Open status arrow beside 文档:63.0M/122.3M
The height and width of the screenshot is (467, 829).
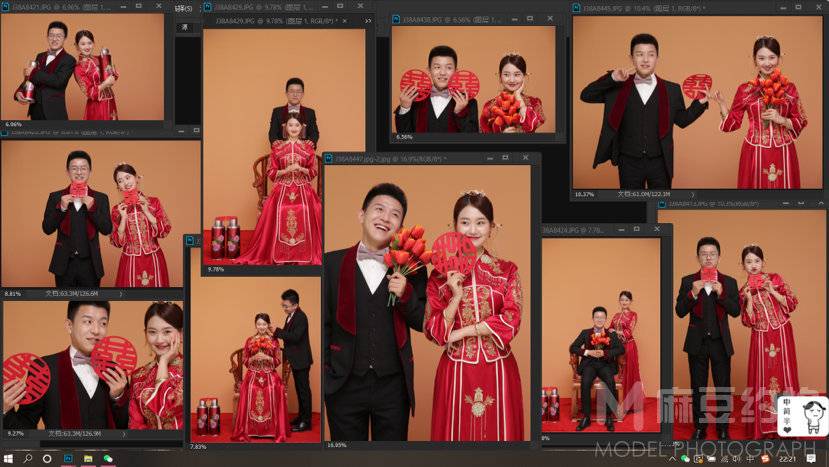point(692,195)
